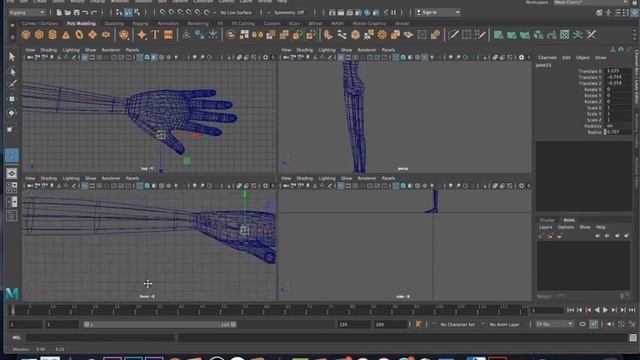Switch to the Animation shelf tab
This screenshot has height=360, width=640.
pos(168,24)
